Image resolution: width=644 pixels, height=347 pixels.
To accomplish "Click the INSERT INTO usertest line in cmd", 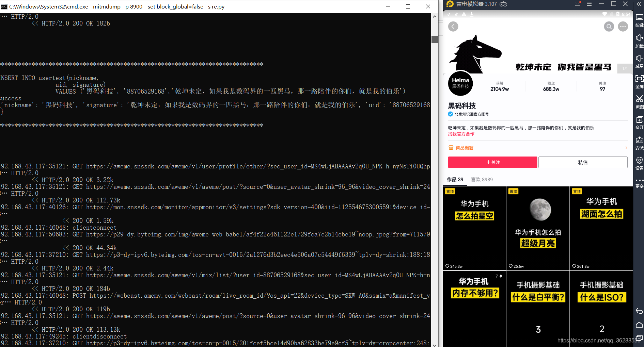I will [x=49, y=78].
